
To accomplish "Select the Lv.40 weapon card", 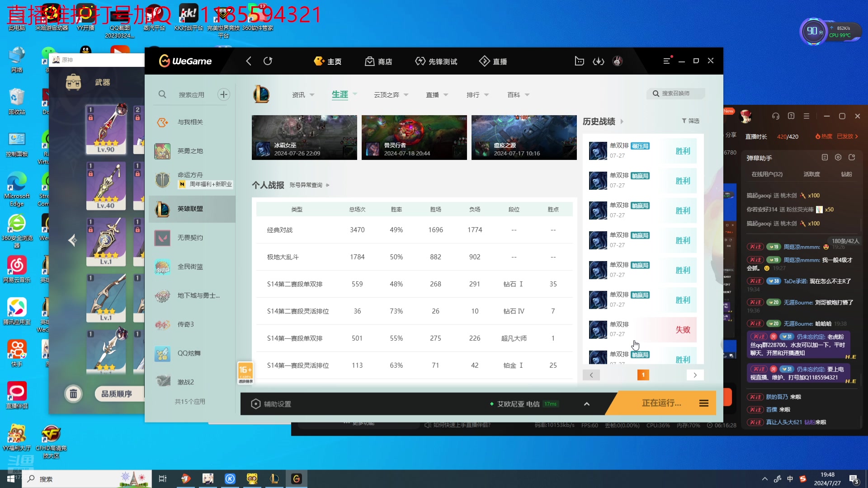I will 106,185.
